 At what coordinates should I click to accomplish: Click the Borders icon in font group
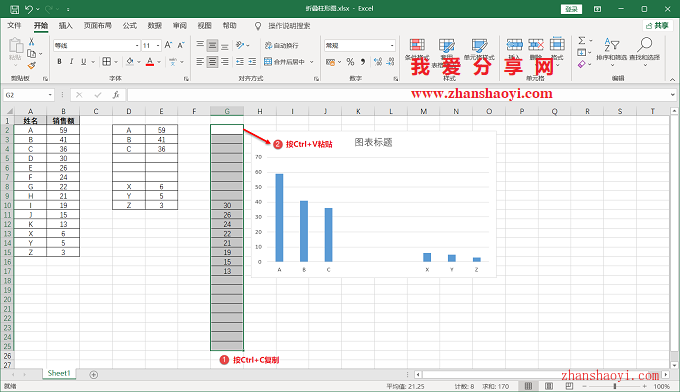[x=106, y=62]
